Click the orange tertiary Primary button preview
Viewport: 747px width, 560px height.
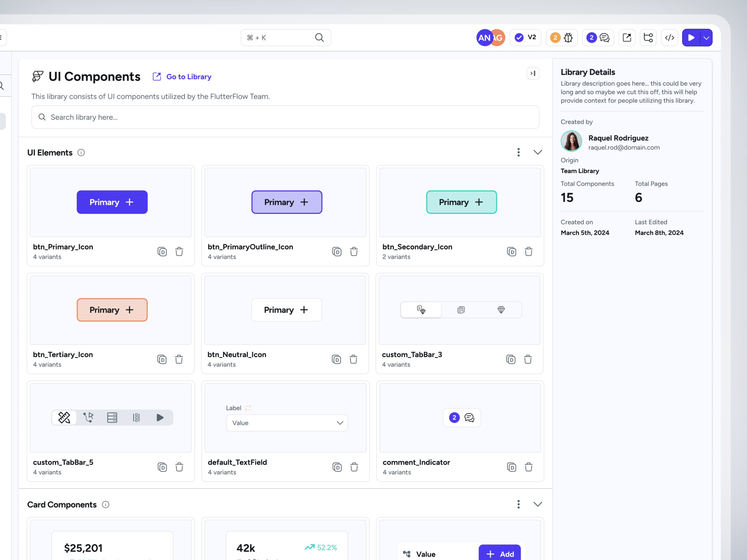pos(112,309)
